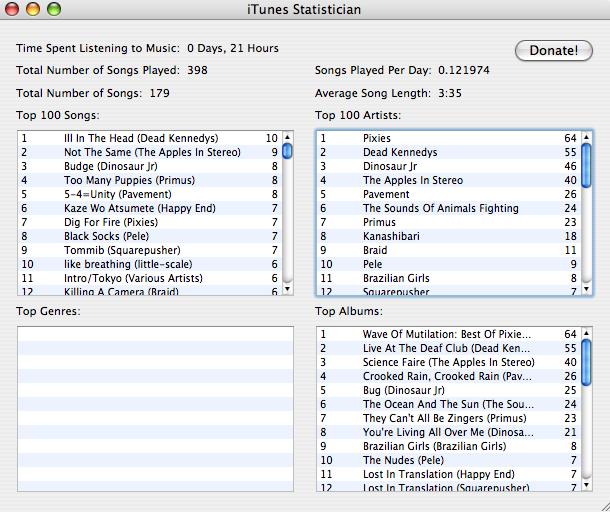This screenshot has height=512, width=610.
Task: Select album Crooked Rain, Crooked Rain
Action: tap(449, 376)
